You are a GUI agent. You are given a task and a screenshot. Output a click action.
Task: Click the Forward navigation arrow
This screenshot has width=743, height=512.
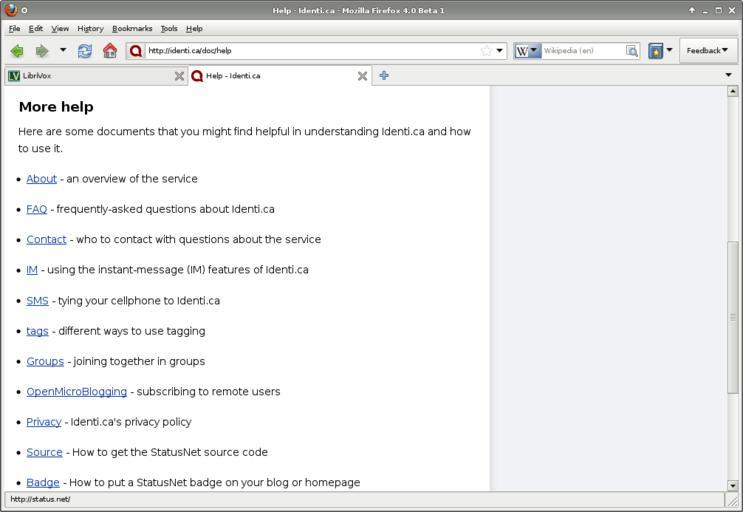tap(42, 51)
